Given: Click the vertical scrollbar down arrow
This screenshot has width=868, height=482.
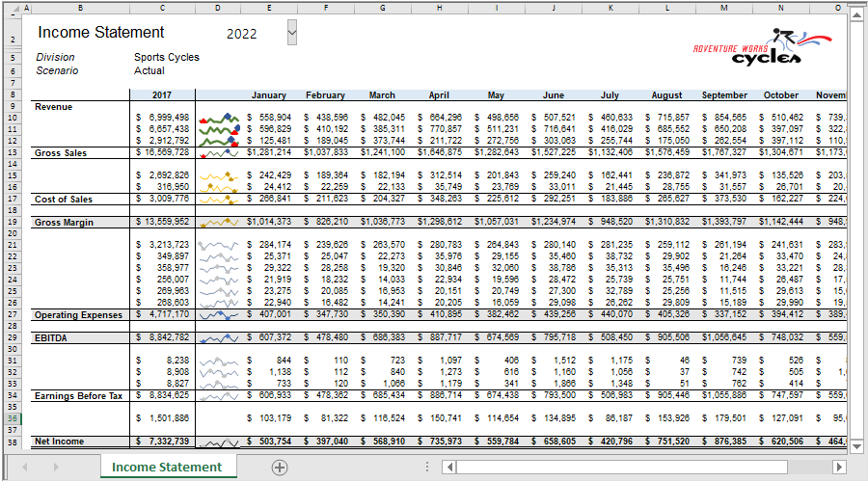Looking at the screenshot, I should point(856,446).
